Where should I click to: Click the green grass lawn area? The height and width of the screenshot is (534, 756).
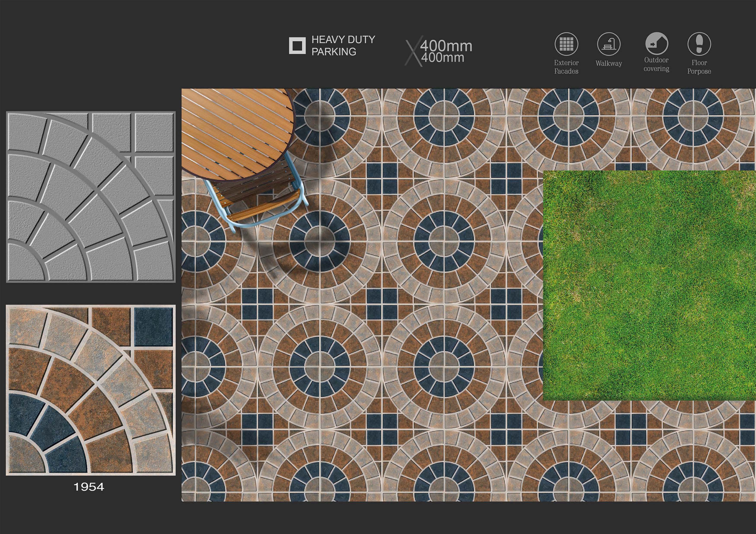649,285
